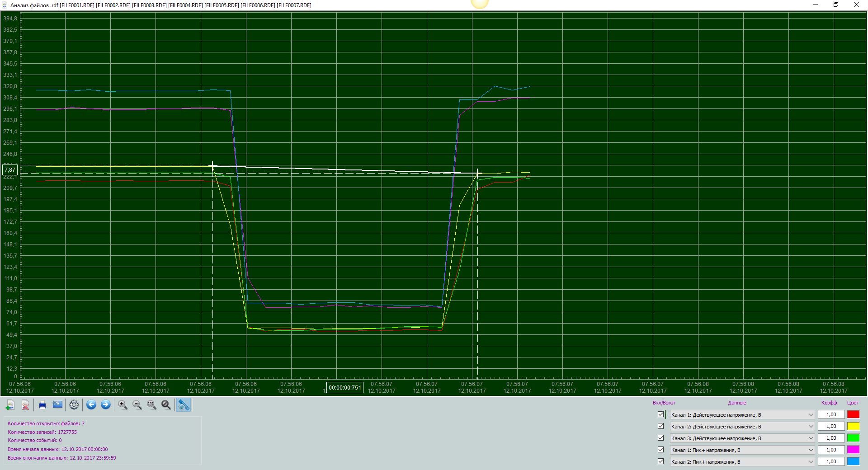
Task: Toggle the ruler measurement tool icon
Action: [x=184, y=405]
